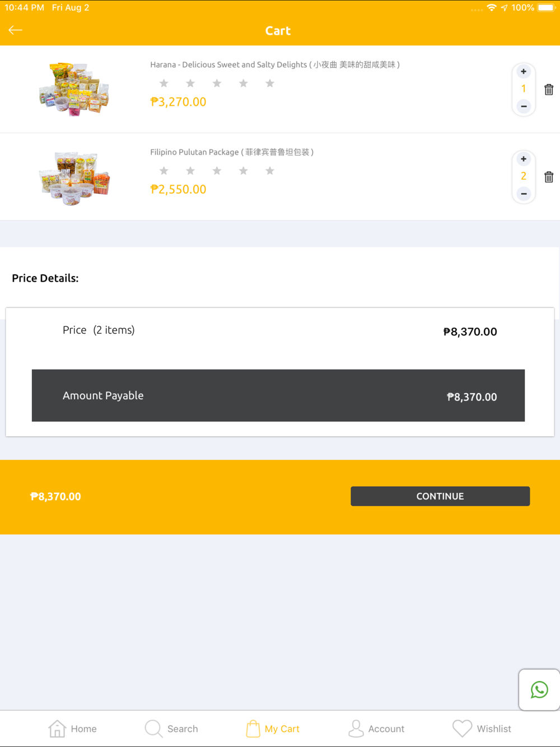Image resolution: width=560 pixels, height=747 pixels.
Task: Open the Account tab
Action: point(376,729)
